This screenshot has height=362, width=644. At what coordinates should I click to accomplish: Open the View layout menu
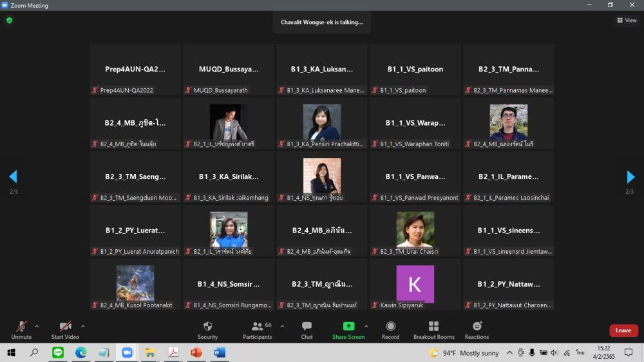point(627,21)
